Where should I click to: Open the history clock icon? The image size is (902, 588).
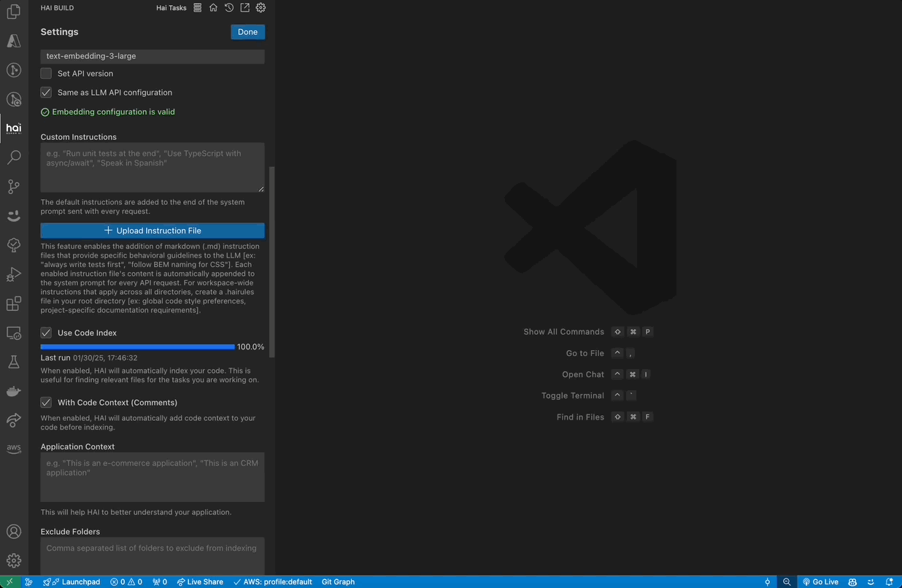pyautogui.click(x=229, y=8)
